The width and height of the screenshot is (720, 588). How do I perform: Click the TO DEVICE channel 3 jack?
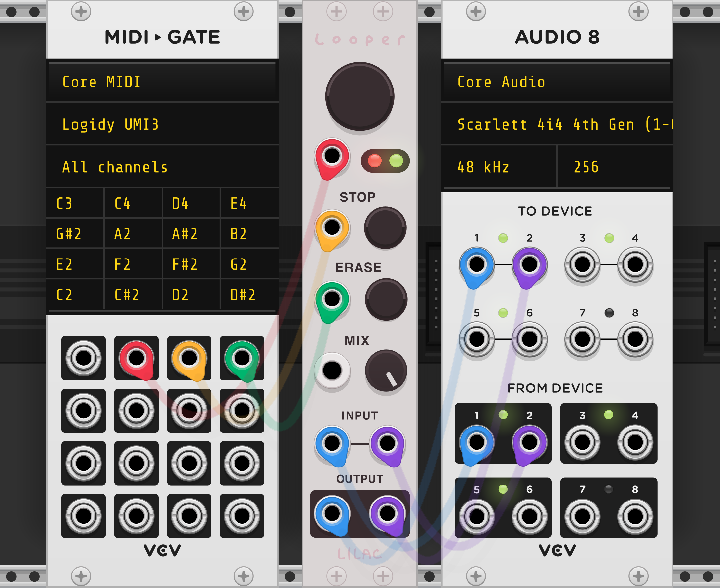click(x=582, y=264)
